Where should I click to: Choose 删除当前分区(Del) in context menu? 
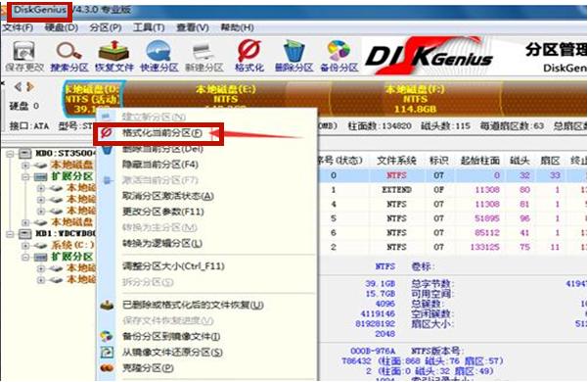coord(162,149)
